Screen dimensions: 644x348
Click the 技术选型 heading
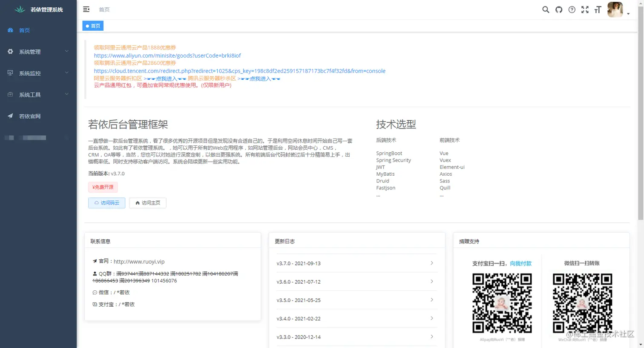click(x=396, y=124)
